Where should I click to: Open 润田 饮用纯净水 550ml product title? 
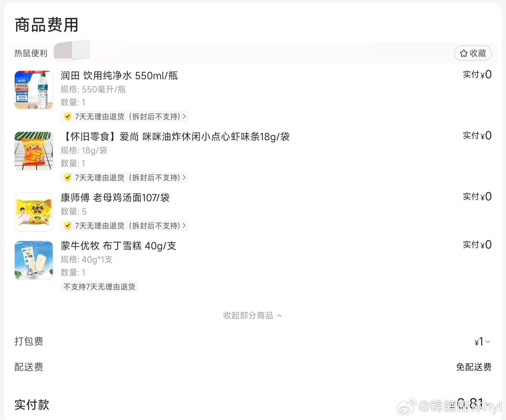(x=119, y=76)
